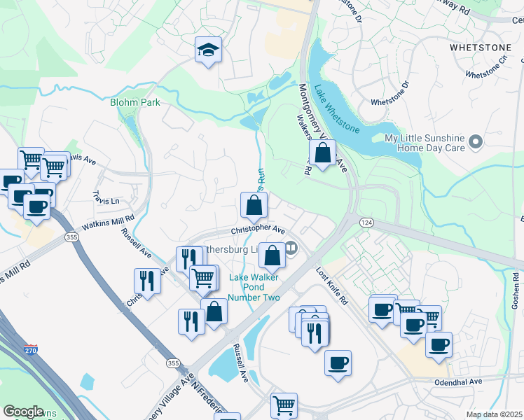Select shopping cart marker at bottom center
The image size is (524, 420).
tap(284, 405)
